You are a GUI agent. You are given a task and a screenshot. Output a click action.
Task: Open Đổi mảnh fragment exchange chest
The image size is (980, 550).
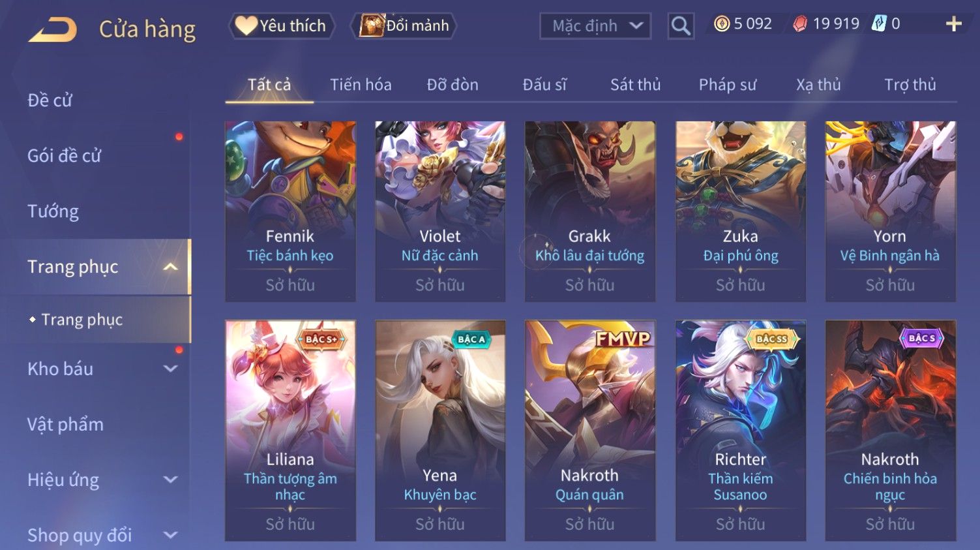[x=404, y=25]
